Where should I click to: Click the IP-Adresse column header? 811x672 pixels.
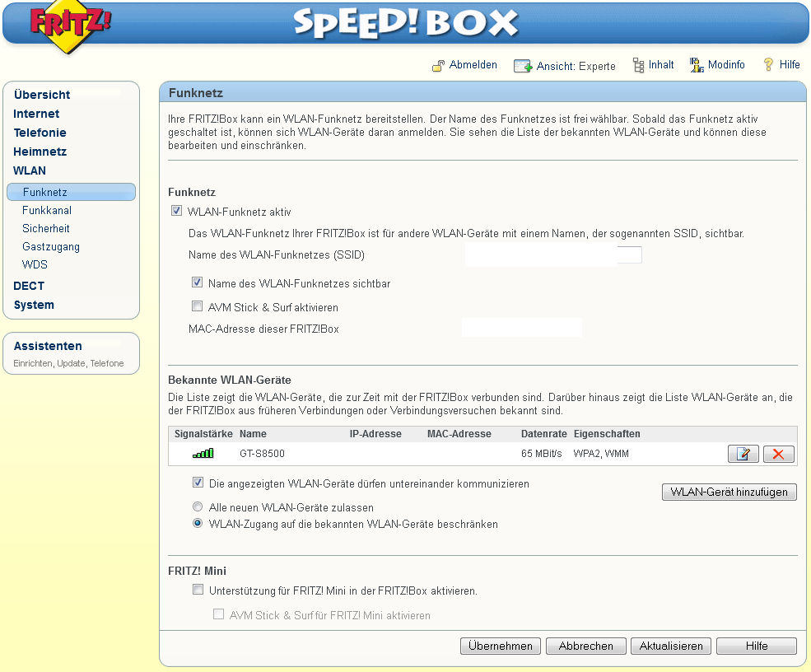tap(375, 434)
